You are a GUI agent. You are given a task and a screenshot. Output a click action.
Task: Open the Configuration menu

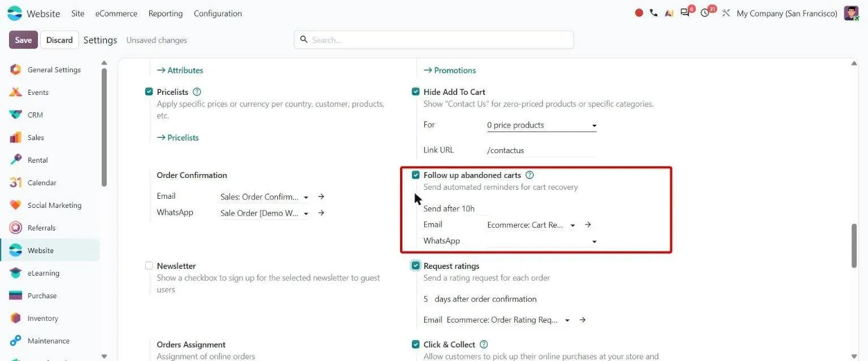[218, 13]
